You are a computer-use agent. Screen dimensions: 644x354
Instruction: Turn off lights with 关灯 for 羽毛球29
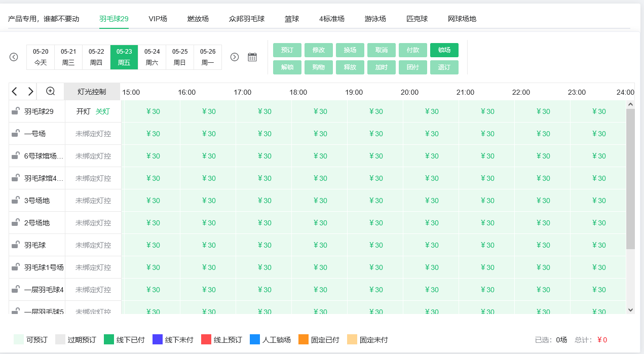[102, 111]
